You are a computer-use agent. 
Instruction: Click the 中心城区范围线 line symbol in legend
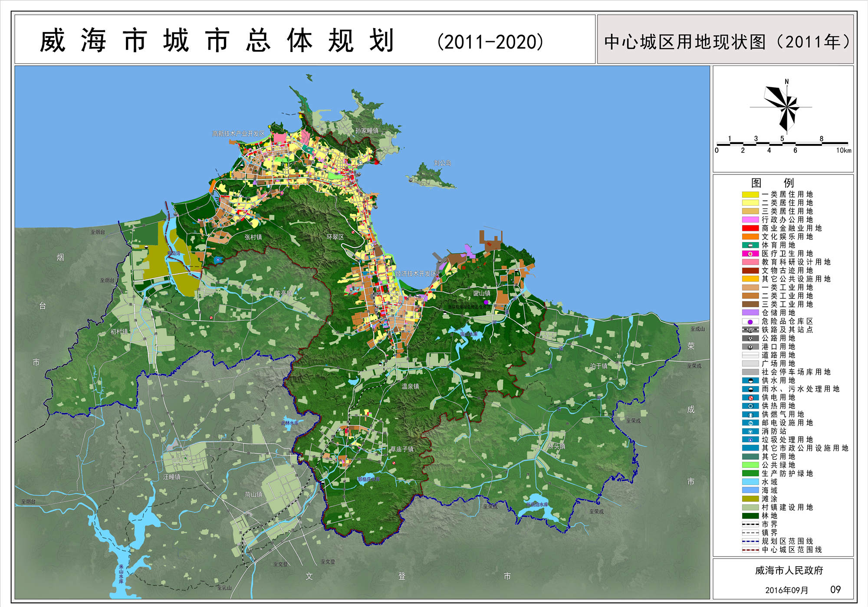750,550
